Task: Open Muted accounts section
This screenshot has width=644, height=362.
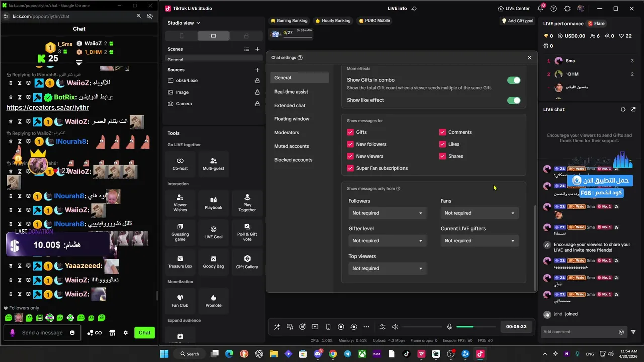Action: 299,146
